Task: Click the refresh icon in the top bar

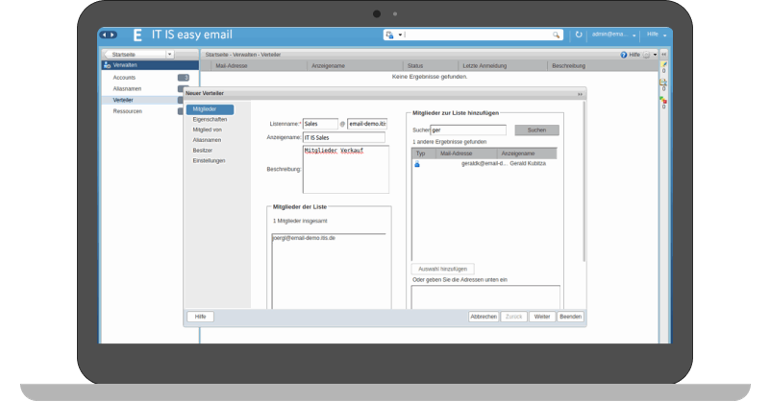Action: (578, 34)
